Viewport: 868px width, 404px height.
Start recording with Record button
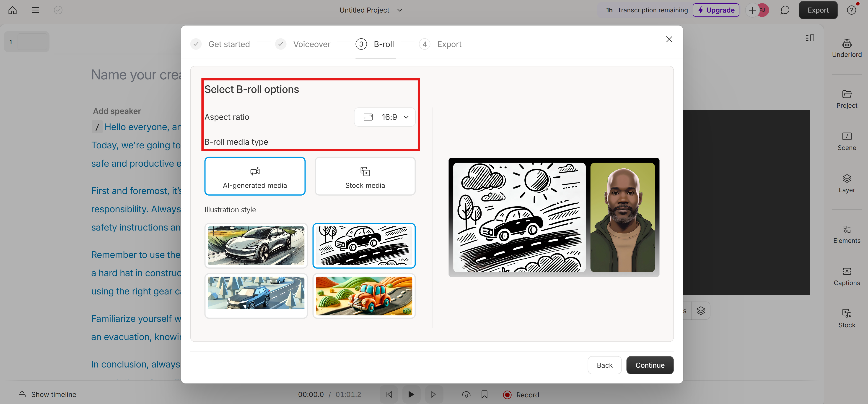[x=521, y=395]
